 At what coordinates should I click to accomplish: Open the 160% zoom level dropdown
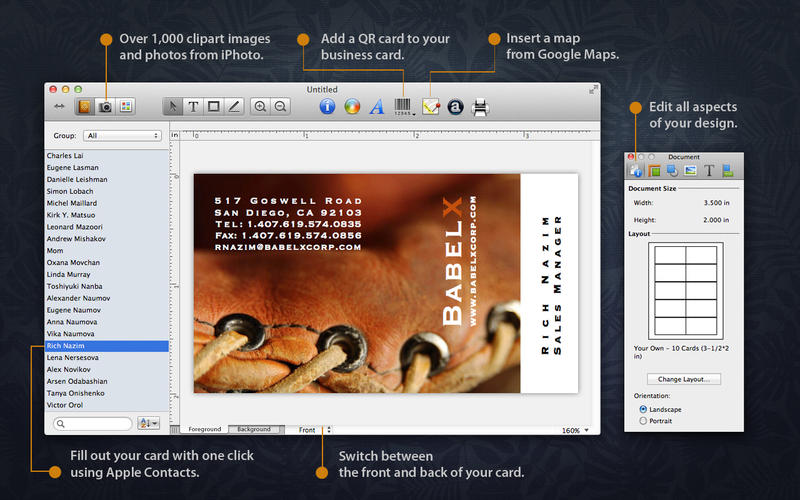pos(574,430)
